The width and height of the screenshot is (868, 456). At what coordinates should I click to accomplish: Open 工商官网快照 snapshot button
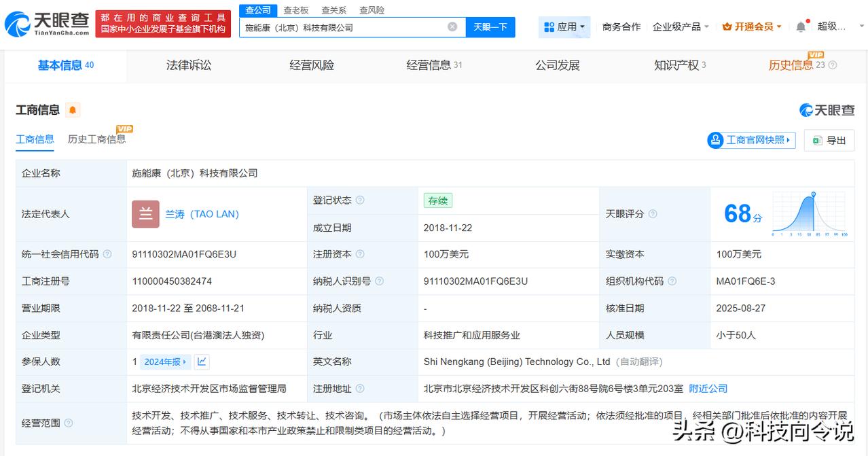[751, 140]
